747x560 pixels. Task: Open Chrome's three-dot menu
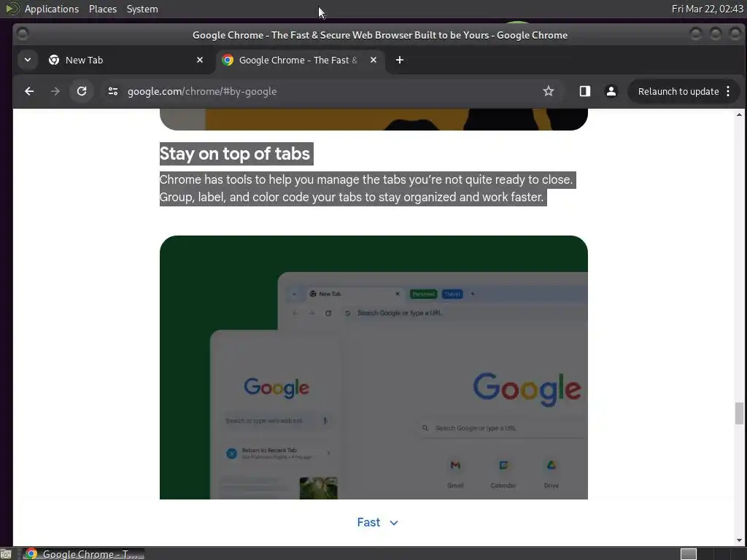(728, 91)
